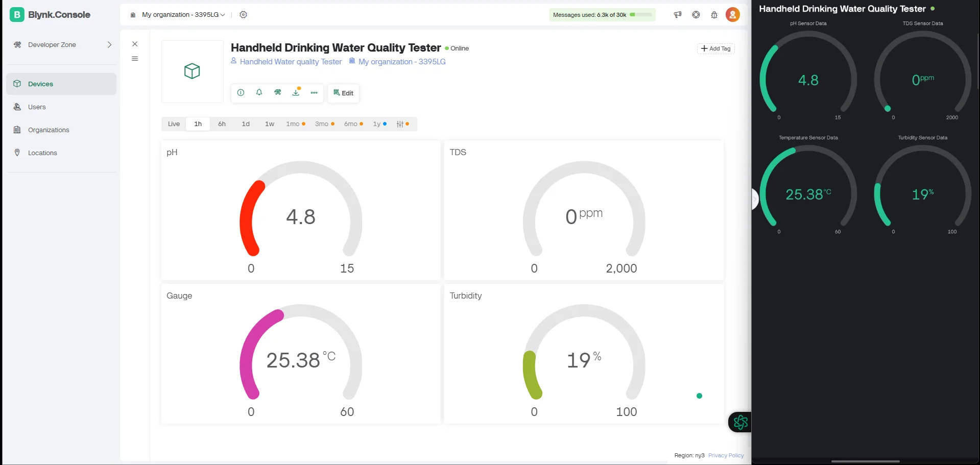Viewport: 980px width, 465px height.
Task: Click the green Online status label
Action: (x=457, y=48)
